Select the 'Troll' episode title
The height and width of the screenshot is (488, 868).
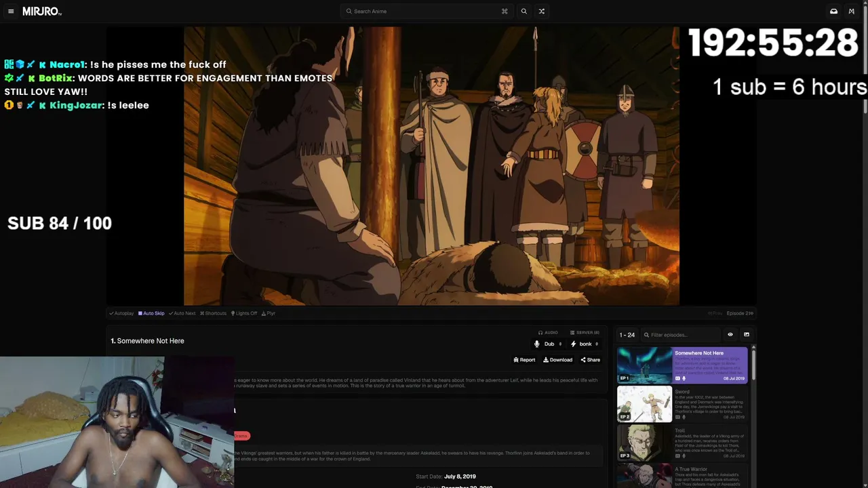tap(680, 430)
